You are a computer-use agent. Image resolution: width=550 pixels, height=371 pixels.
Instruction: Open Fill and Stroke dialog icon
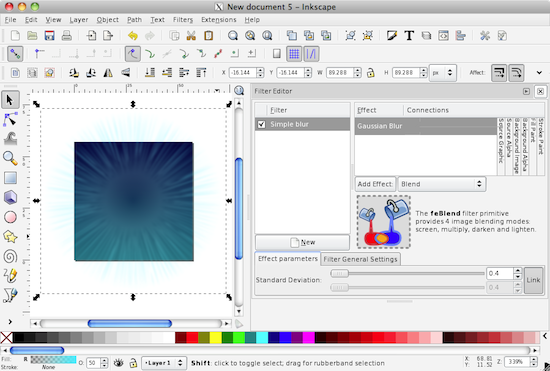pos(392,35)
